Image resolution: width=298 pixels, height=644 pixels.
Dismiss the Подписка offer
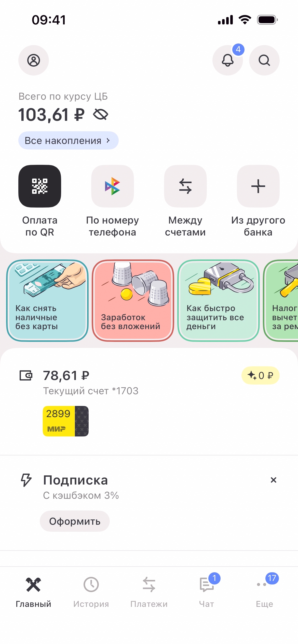(274, 480)
